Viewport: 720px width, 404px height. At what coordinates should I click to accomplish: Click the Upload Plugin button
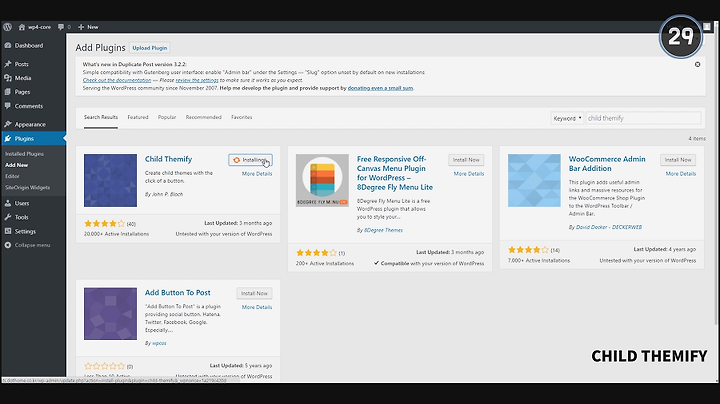coord(150,48)
